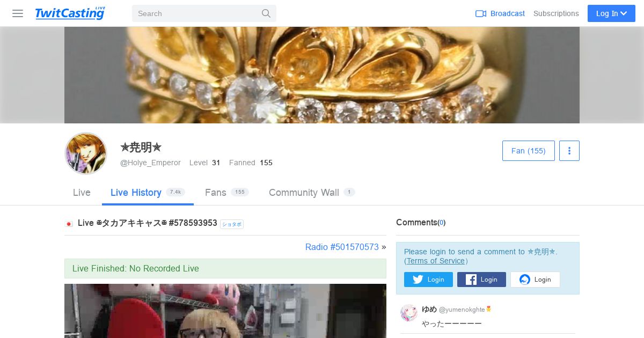644x338 pixels.
Task: Click the Fan (155) button
Action: pyautogui.click(x=529, y=151)
